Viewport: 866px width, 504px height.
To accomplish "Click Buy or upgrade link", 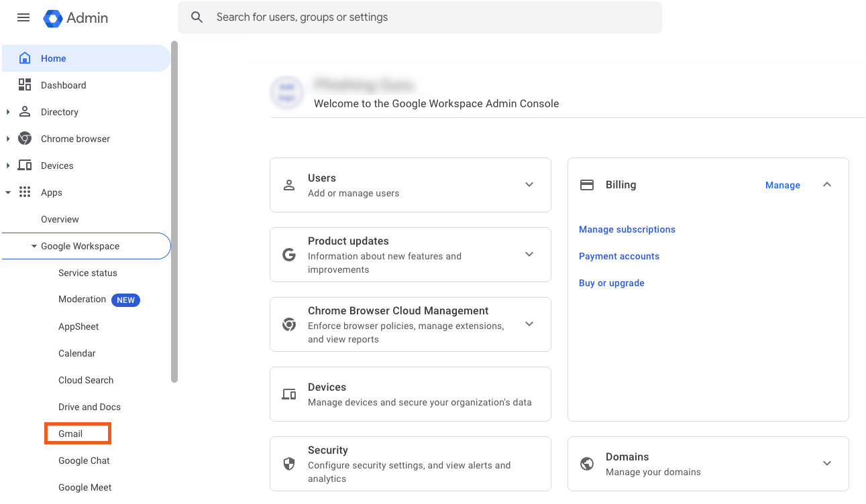I will [x=612, y=283].
